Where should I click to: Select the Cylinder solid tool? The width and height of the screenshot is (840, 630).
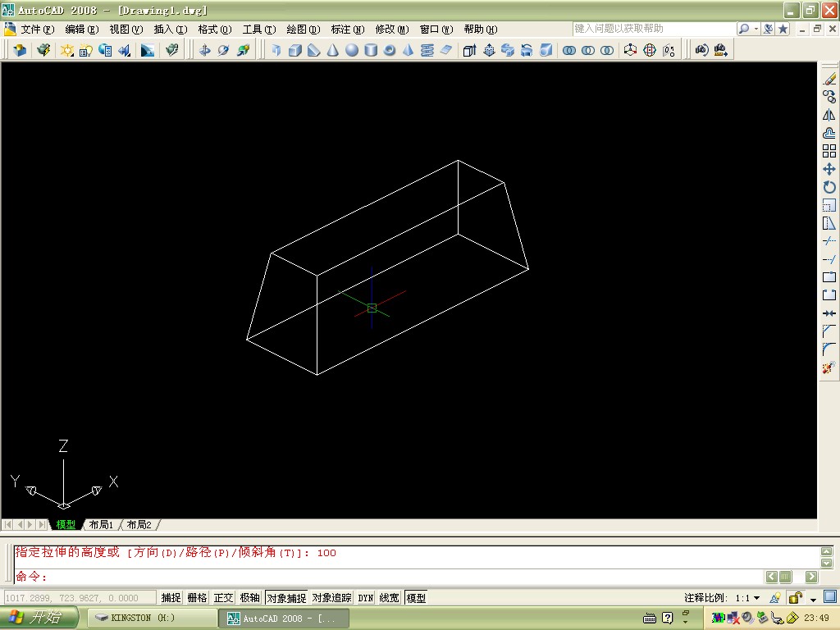371,50
